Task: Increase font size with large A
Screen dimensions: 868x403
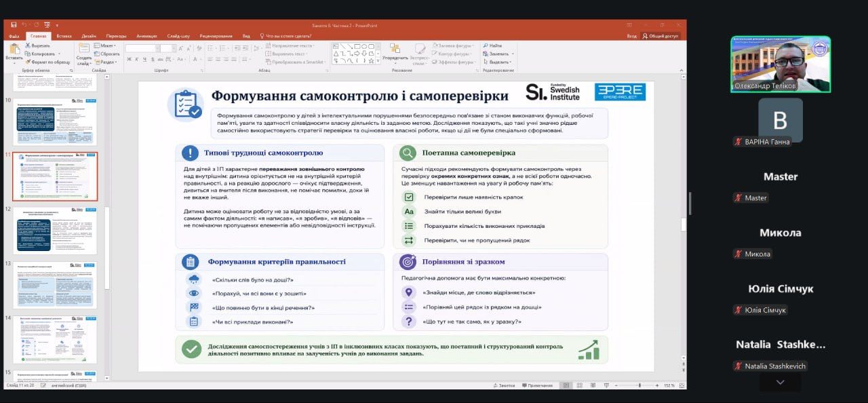Action: [182, 48]
